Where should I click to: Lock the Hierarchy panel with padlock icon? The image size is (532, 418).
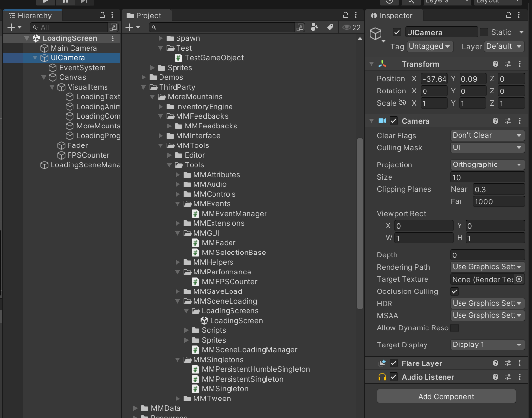(102, 15)
